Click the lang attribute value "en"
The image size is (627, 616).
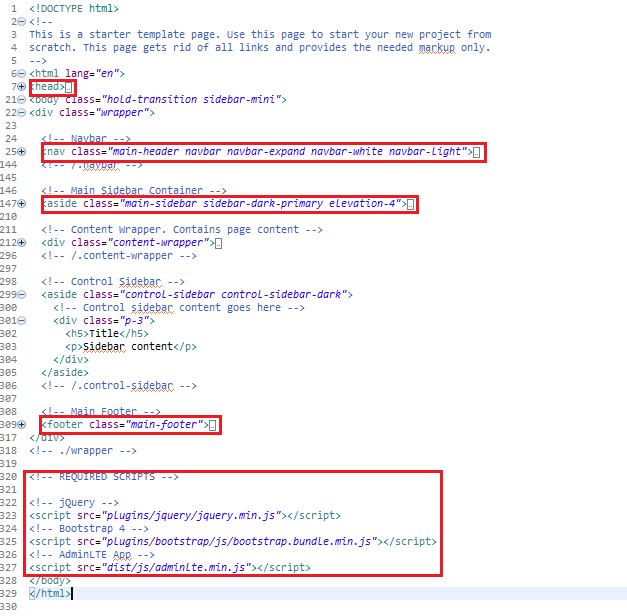click(107, 74)
